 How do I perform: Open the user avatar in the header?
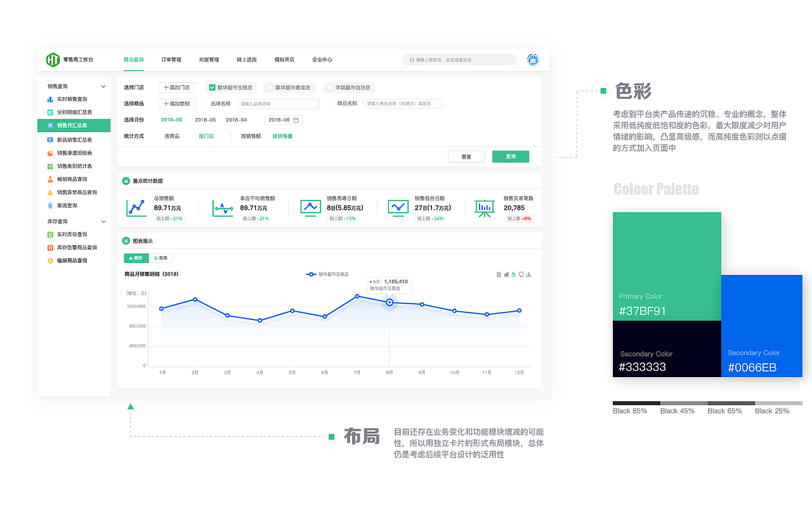click(533, 60)
